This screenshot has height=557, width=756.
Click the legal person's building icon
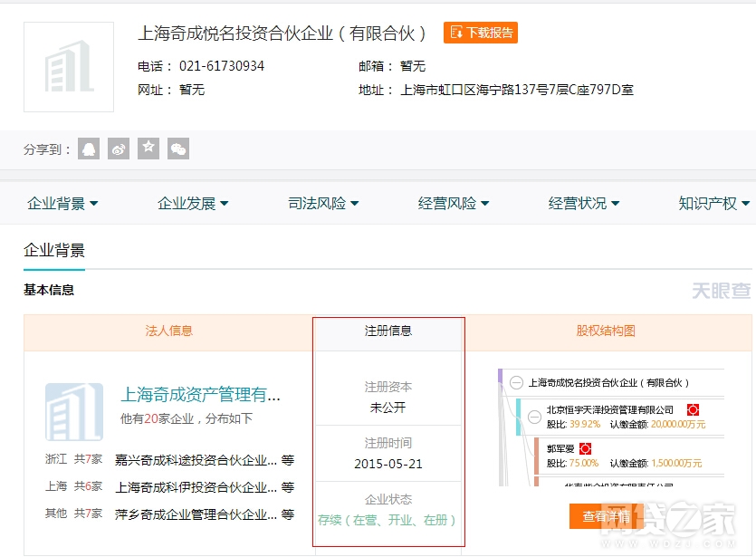pos(74,412)
